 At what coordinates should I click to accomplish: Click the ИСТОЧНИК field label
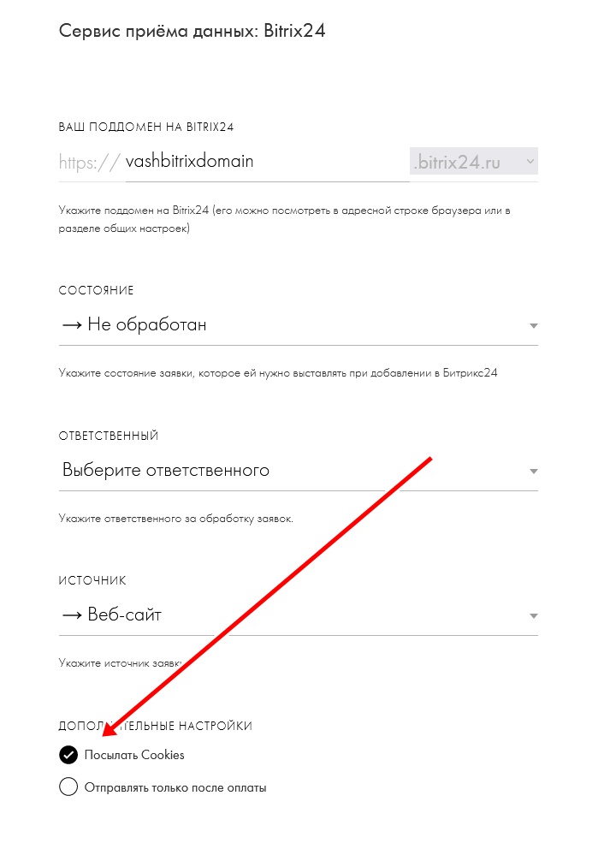click(x=92, y=580)
